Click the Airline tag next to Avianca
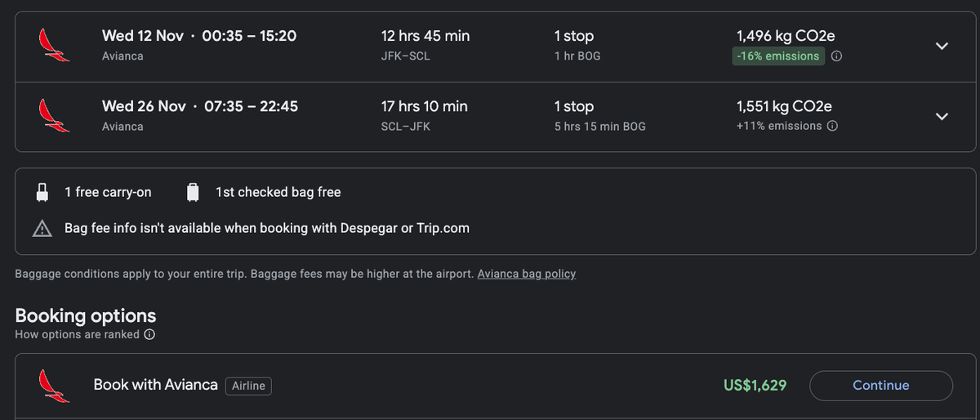This screenshot has height=420, width=980. (x=248, y=386)
